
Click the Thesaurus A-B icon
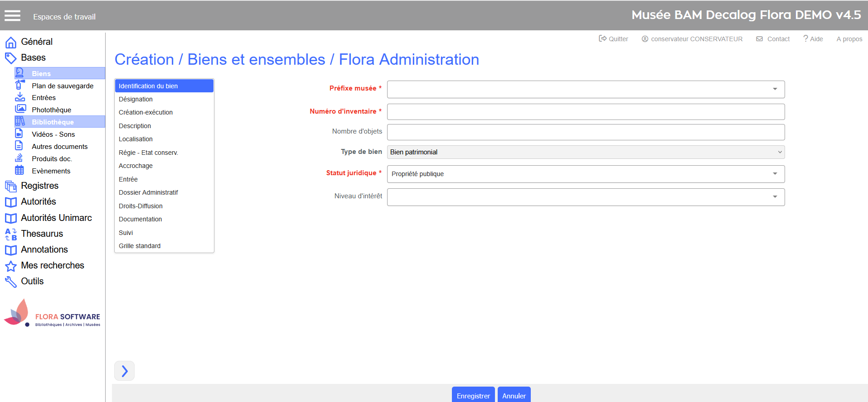[x=11, y=234]
